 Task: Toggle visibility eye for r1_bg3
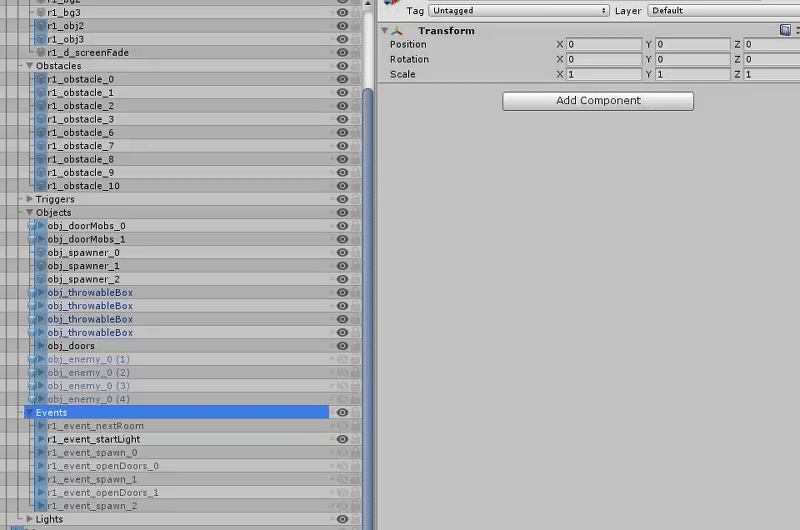[x=342, y=12]
